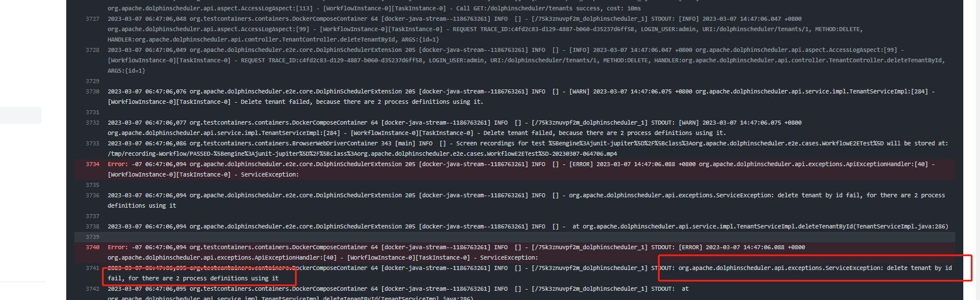Click 'Screen recordings for test' log text
980x300 pixels.
(x=501, y=144)
